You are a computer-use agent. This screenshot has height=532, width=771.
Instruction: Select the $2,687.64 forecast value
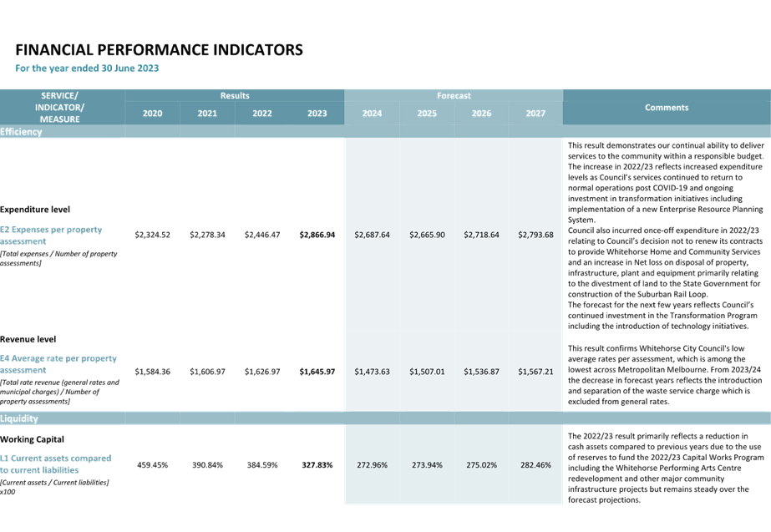[x=372, y=235]
